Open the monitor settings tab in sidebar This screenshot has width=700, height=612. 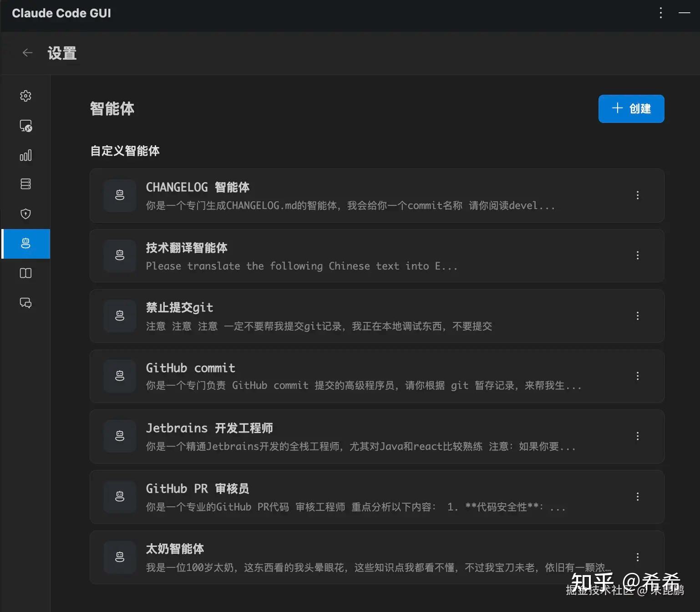coord(25,126)
